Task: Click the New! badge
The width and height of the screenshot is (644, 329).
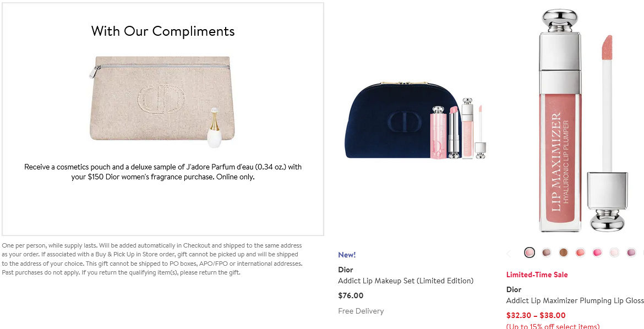Action: pyautogui.click(x=347, y=255)
